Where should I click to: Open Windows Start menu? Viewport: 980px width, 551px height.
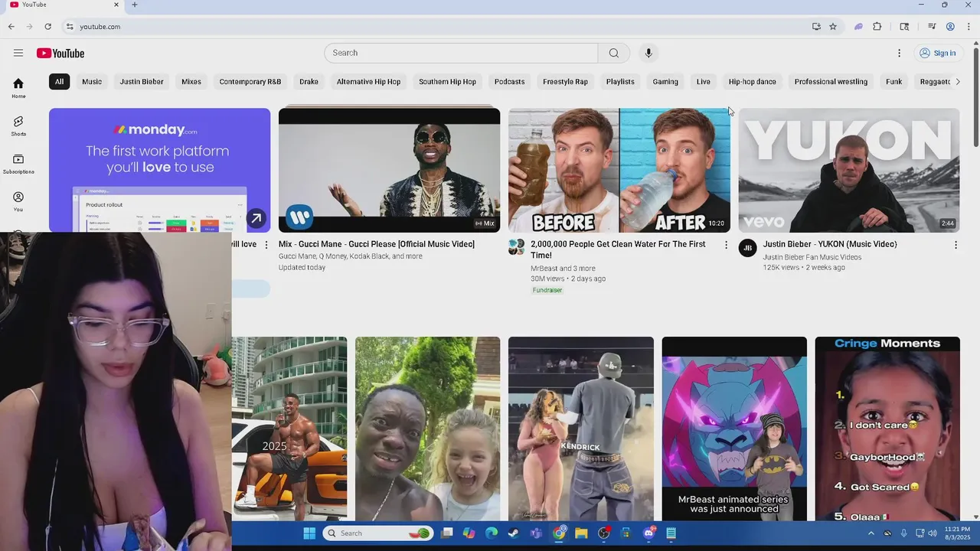(309, 533)
